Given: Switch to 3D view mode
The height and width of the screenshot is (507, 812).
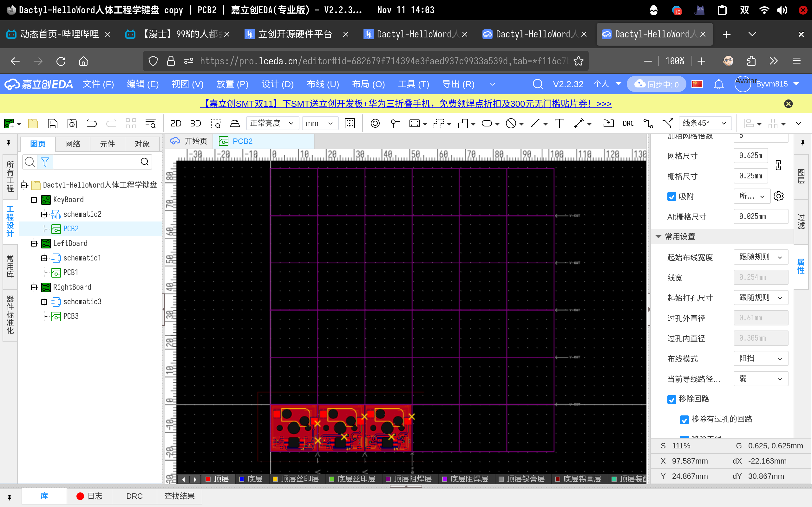Looking at the screenshot, I should [x=195, y=123].
